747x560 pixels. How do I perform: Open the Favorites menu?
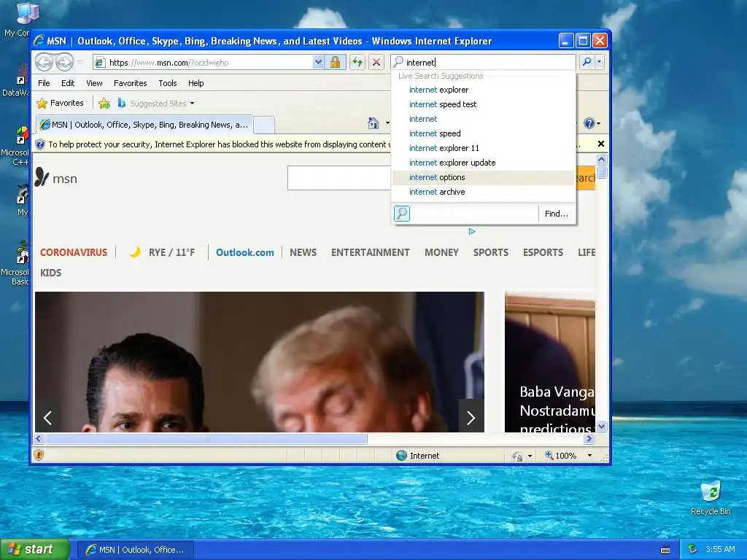coord(130,83)
